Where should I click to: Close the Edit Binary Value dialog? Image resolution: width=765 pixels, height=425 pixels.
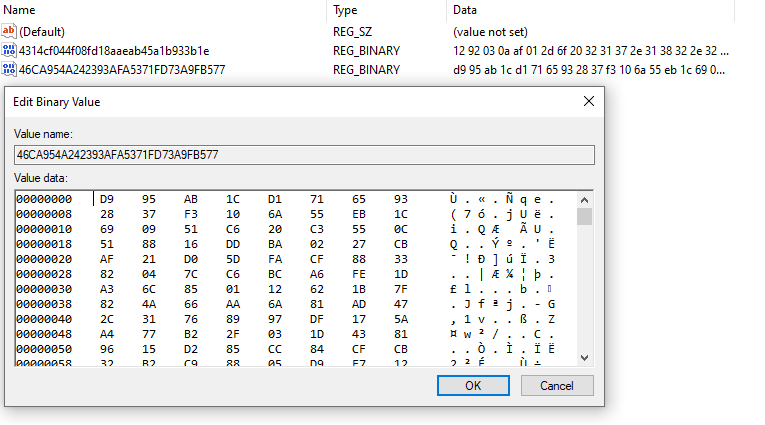pyautogui.click(x=588, y=101)
